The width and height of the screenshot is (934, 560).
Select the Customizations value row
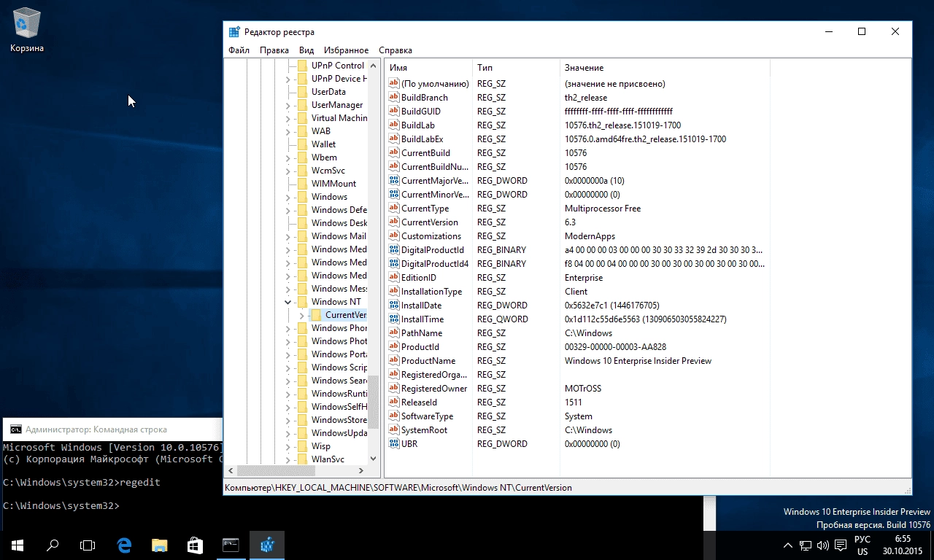[x=577, y=236]
